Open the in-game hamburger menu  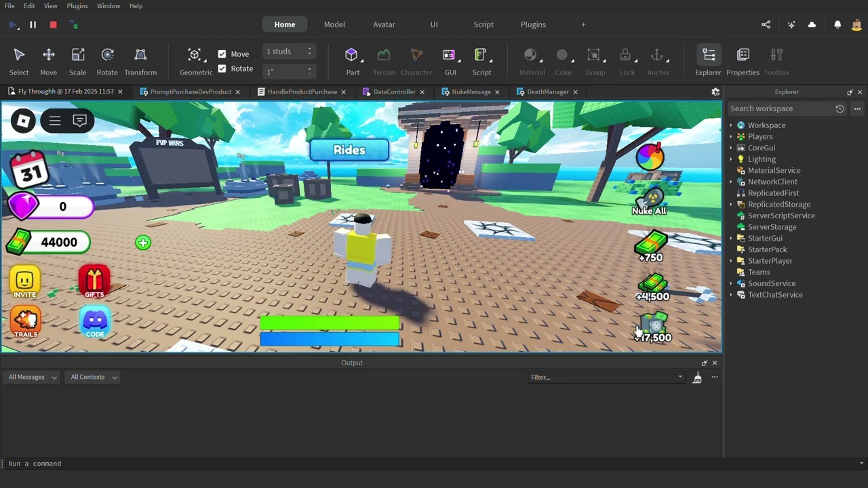[x=55, y=121]
